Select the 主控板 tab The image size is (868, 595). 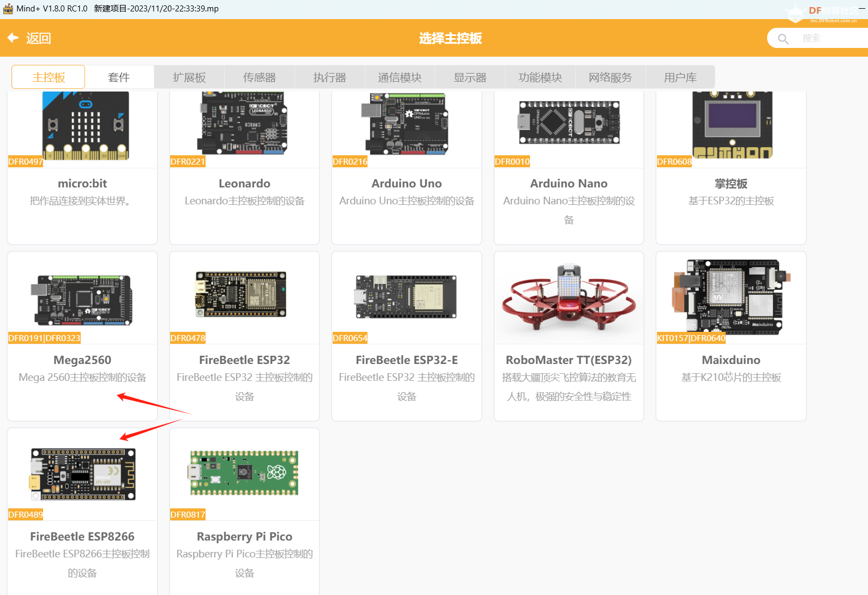pos(49,77)
